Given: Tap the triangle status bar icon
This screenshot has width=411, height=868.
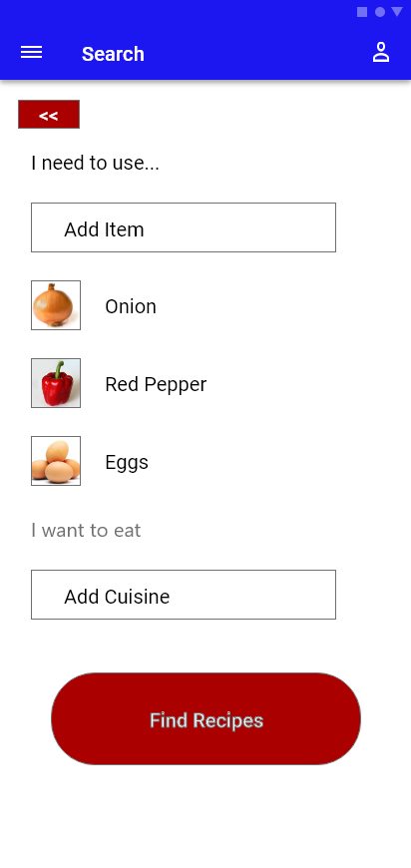Looking at the screenshot, I should point(397,12).
